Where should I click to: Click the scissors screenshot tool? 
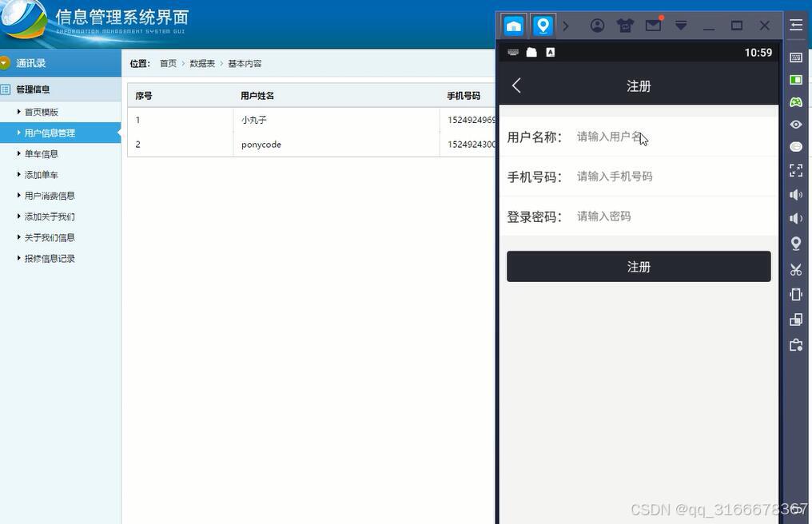(796, 269)
